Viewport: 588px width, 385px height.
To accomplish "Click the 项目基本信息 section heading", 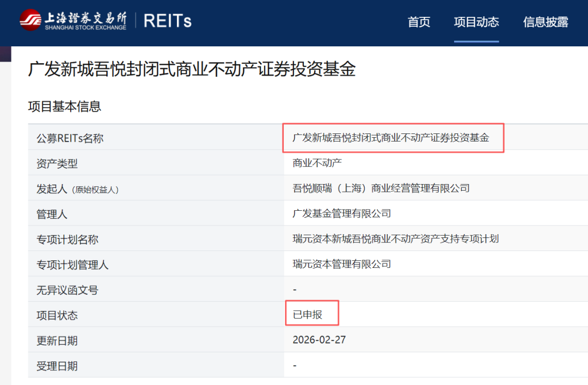I will coord(64,107).
